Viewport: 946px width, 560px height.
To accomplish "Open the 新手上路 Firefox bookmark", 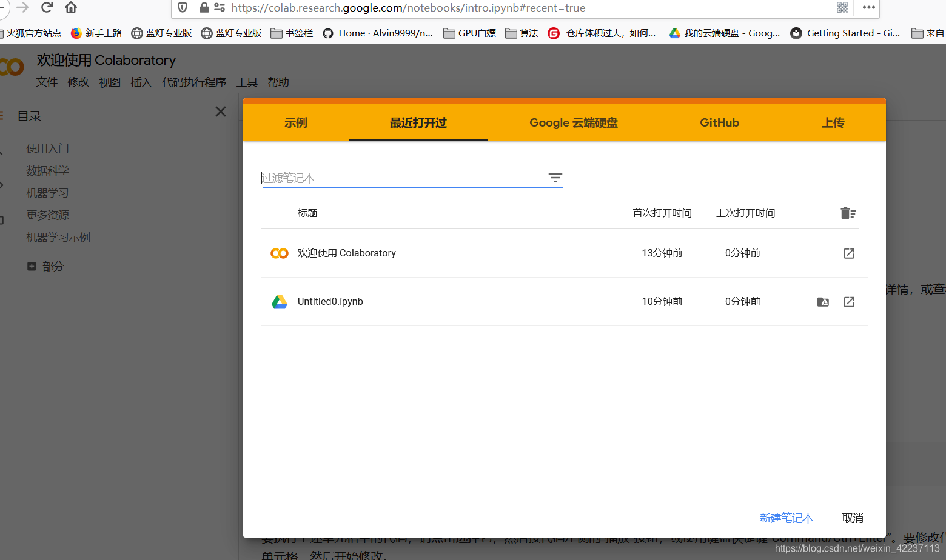I will point(96,33).
